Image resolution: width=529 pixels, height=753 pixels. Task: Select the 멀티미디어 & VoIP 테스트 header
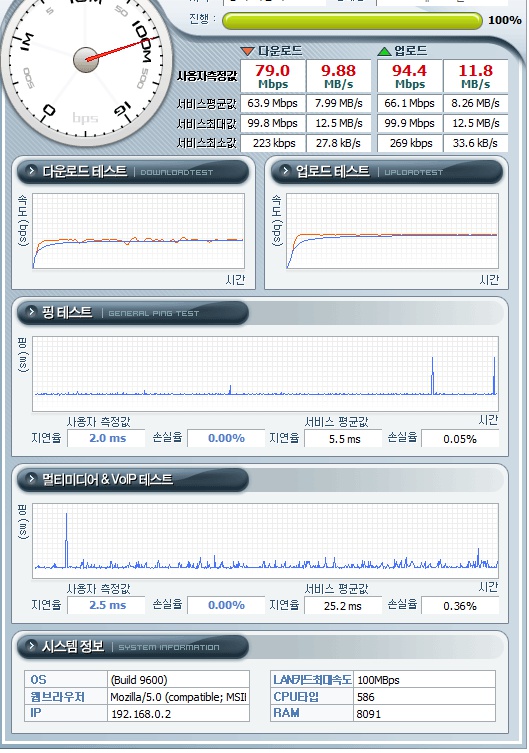133,479
